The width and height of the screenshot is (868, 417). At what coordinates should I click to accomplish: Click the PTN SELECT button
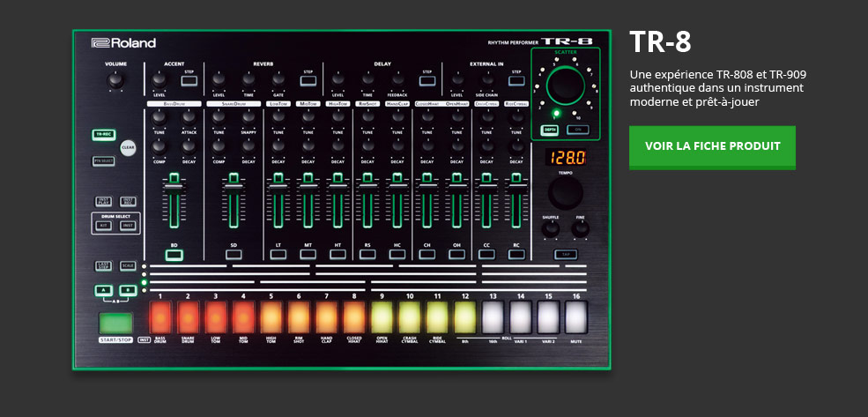pyautogui.click(x=103, y=161)
